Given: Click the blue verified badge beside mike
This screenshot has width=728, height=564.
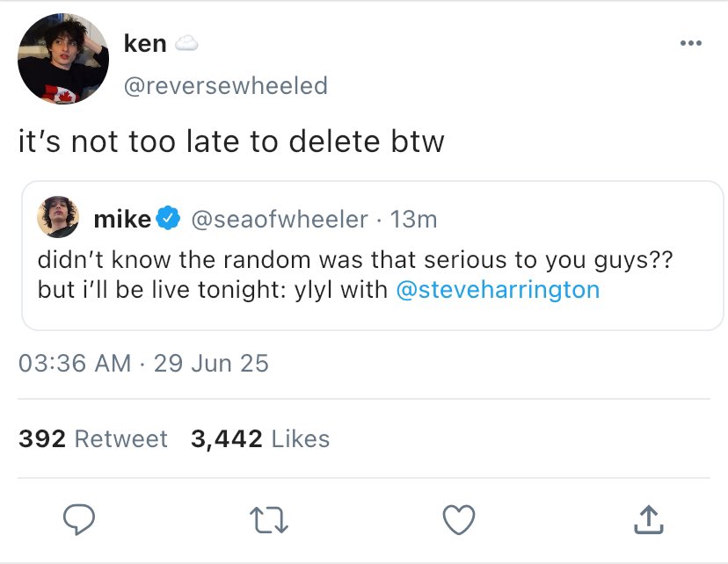Looking at the screenshot, I should [169, 219].
